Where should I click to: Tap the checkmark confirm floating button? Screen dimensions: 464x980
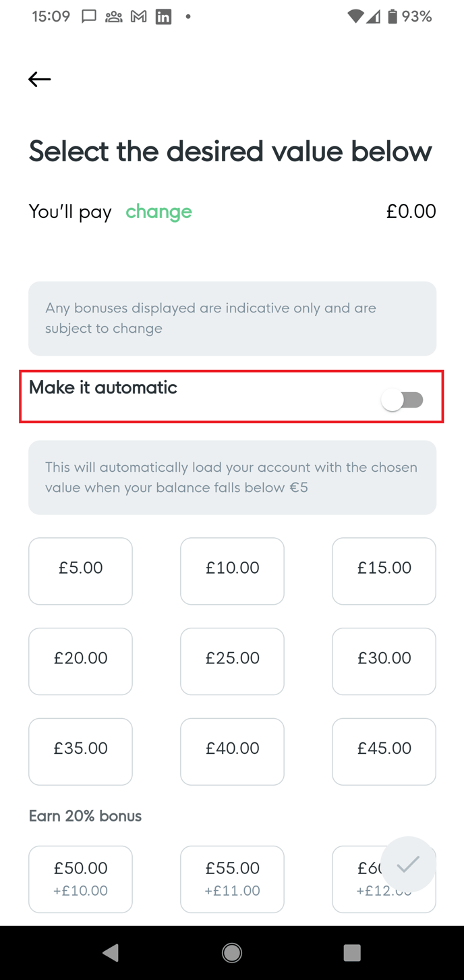pos(408,864)
